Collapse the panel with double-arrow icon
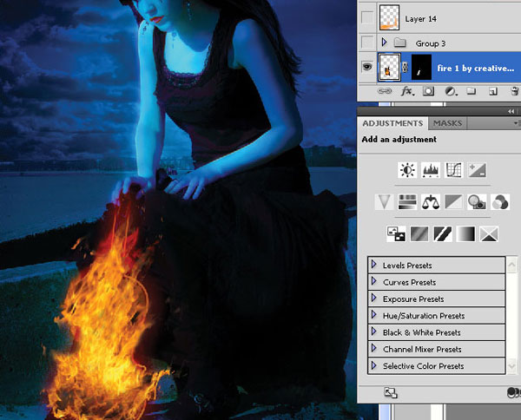 (511, 112)
